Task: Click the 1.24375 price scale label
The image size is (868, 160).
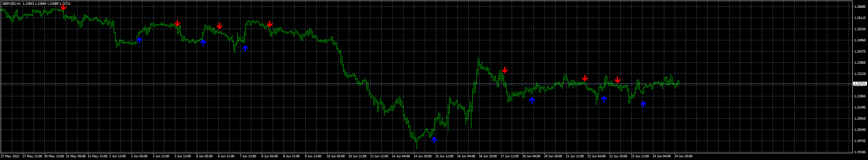Action: [860, 51]
